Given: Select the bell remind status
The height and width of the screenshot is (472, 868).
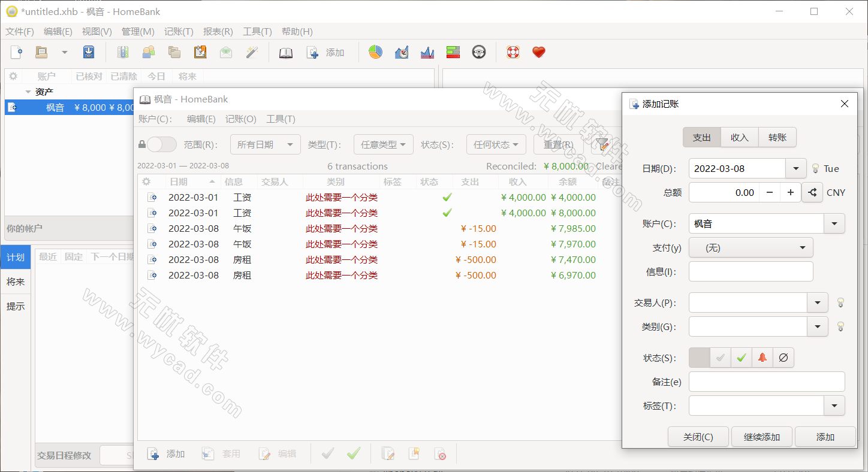Looking at the screenshot, I should (x=761, y=357).
